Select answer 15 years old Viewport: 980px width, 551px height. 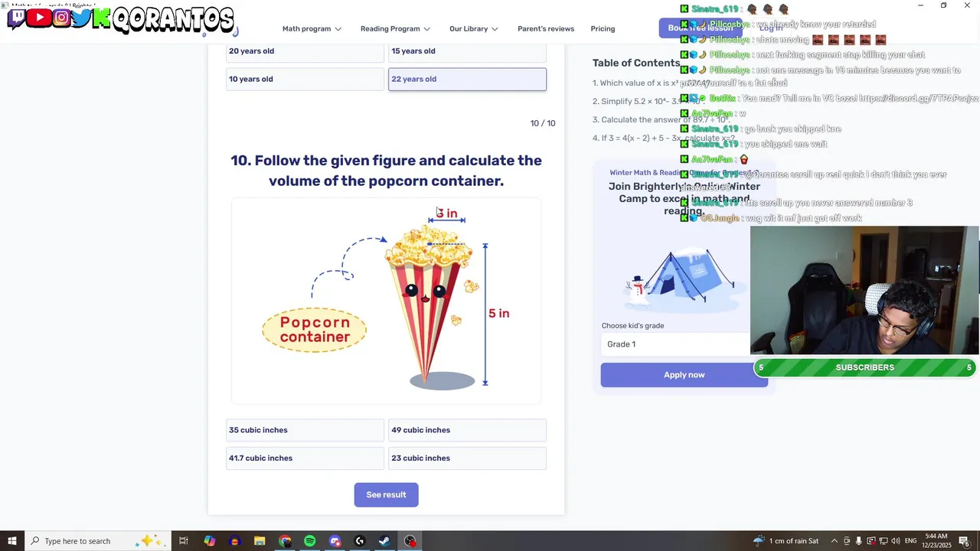tap(467, 52)
